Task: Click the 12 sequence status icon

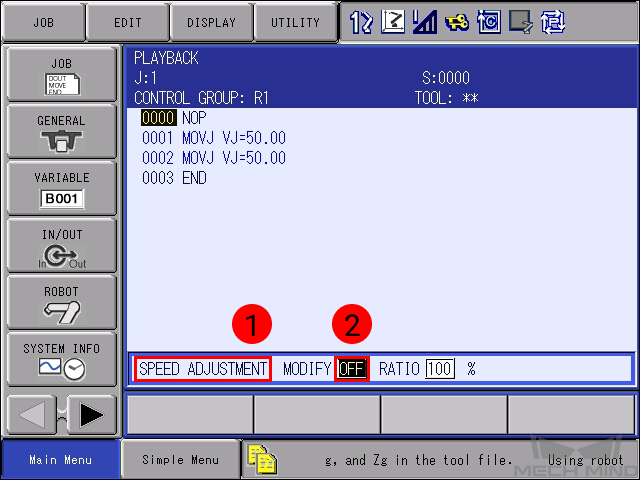Action: 361,22
